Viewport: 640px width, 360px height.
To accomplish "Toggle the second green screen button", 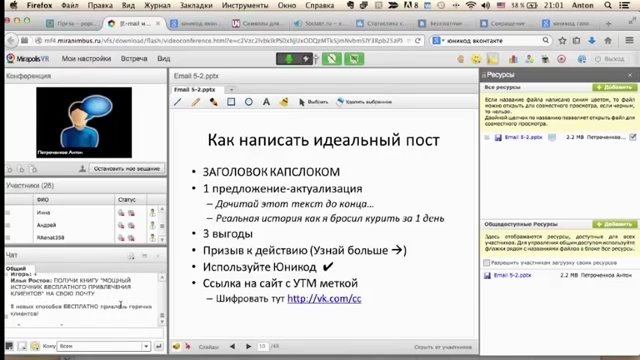I will pos(354,59).
